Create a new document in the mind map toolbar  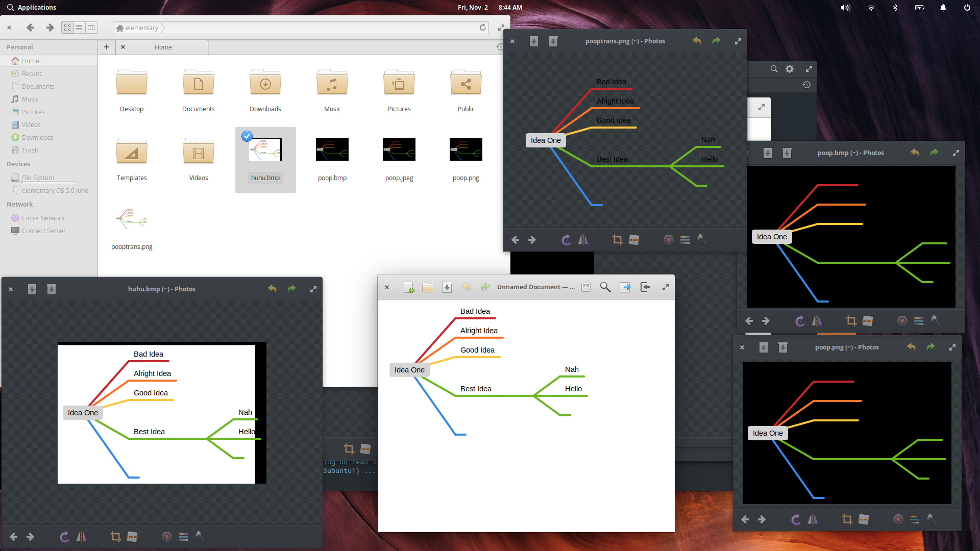409,287
